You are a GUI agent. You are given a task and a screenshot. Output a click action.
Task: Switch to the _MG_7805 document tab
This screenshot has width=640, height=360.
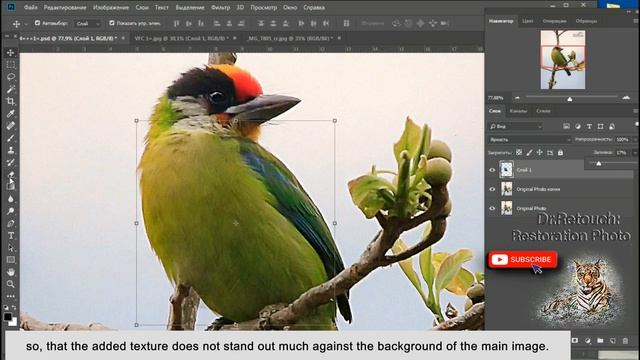(x=290, y=38)
